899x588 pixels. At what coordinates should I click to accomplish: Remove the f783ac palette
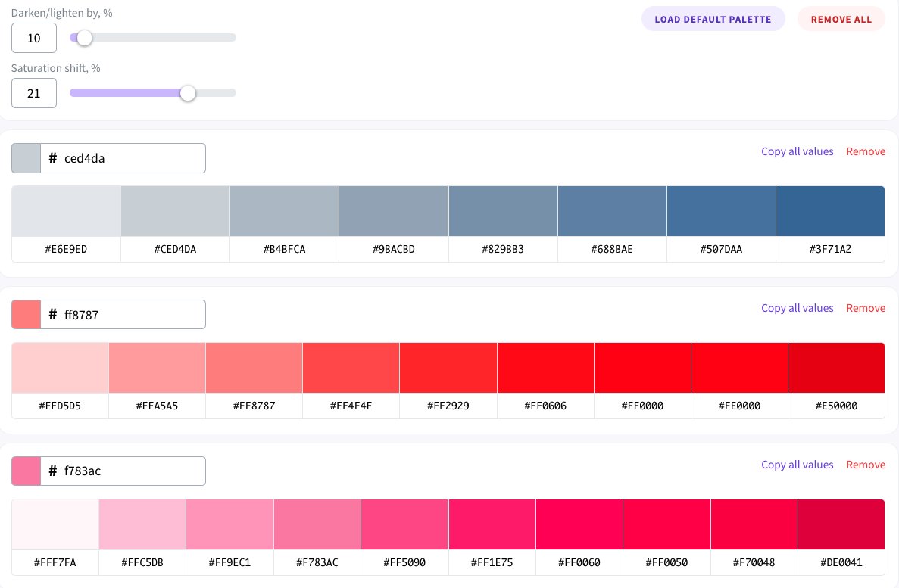866,464
